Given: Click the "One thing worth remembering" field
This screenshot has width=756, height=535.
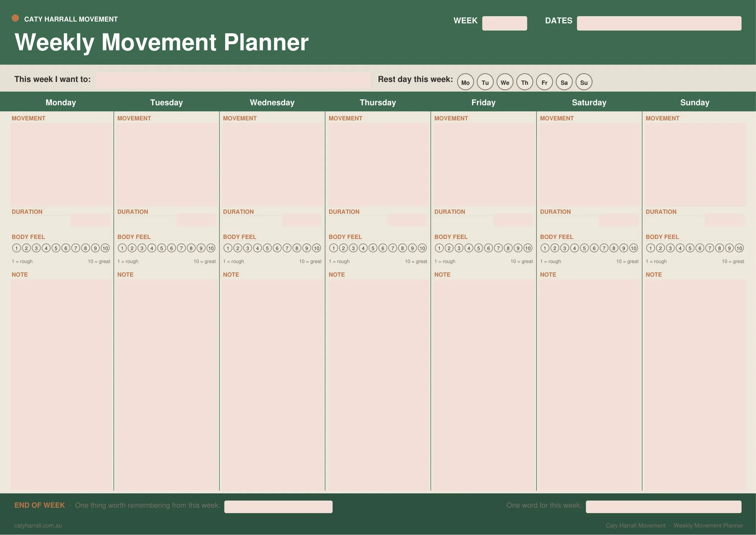Looking at the screenshot, I should pyautogui.click(x=278, y=506).
